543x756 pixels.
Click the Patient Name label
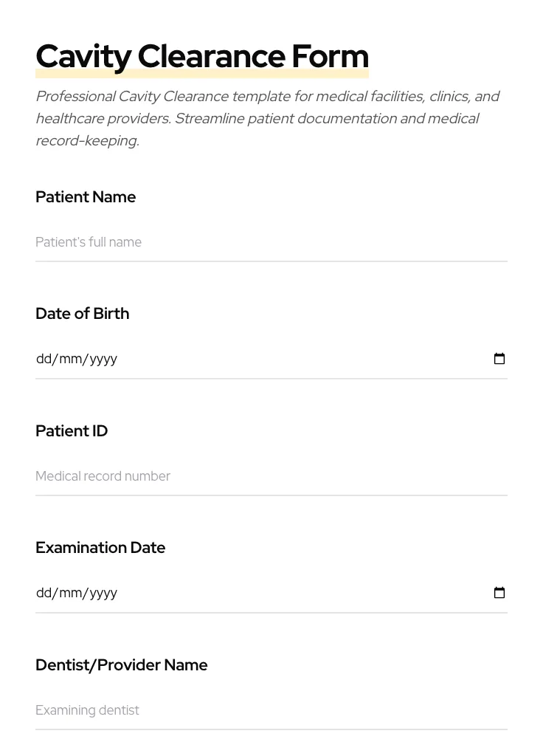click(86, 197)
